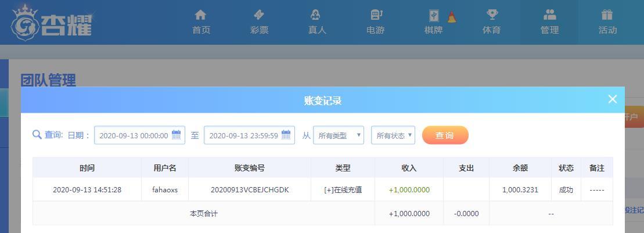644x233 pixels.
Task: Open the 电游 slot machine icon
Action: (376, 15)
